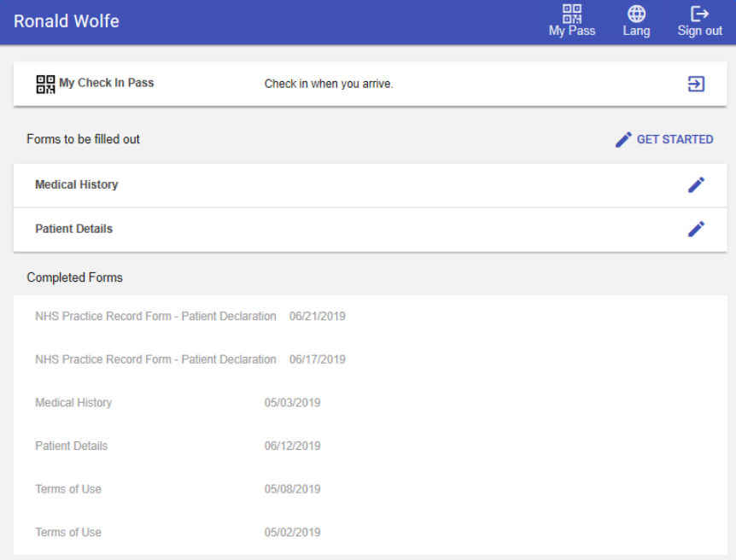Click the pencil icon next to Medical History
This screenshot has width=736, height=560.
click(697, 184)
